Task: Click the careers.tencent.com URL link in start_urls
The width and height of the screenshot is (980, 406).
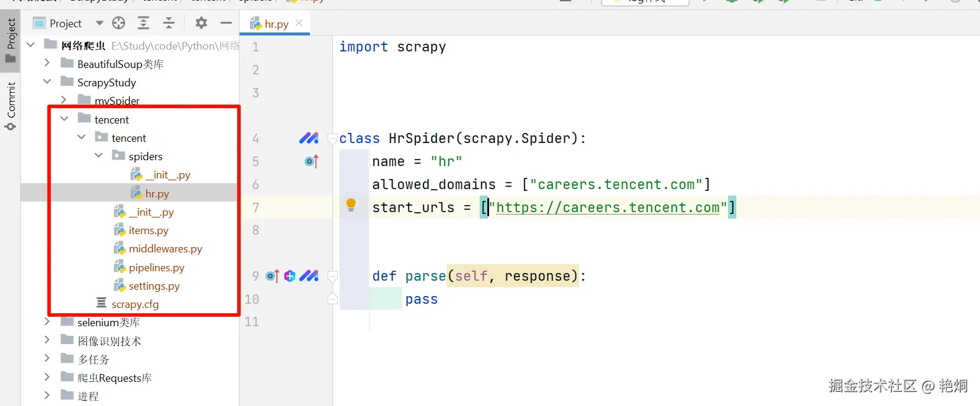Action: coord(608,207)
